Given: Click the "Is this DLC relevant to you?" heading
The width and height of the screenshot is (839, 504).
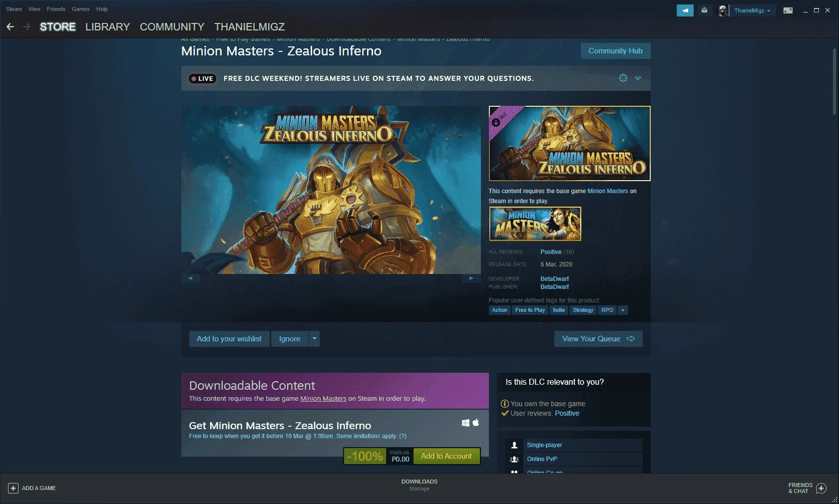Looking at the screenshot, I should (554, 382).
